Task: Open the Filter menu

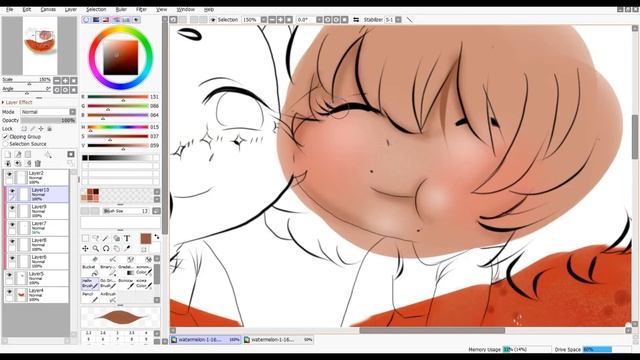Action: [x=141, y=9]
